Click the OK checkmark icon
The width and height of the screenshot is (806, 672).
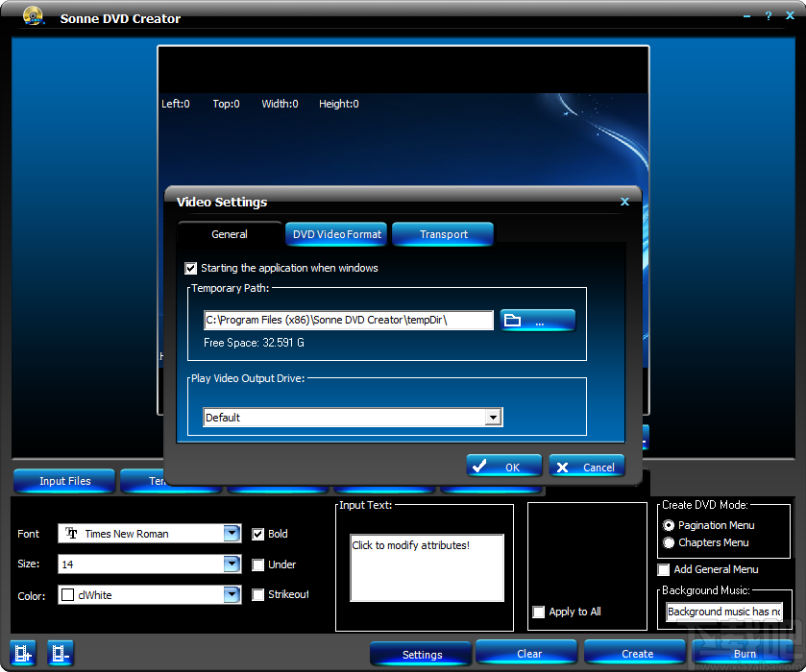click(x=480, y=465)
